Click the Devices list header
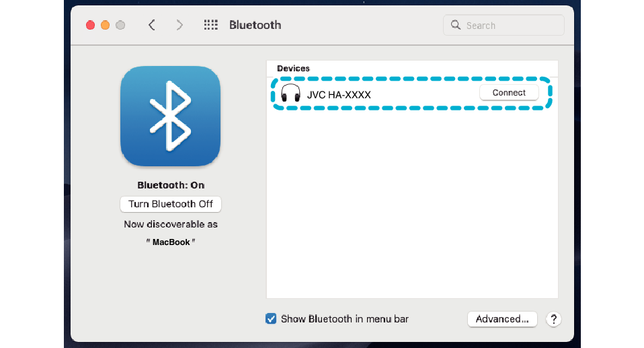The width and height of the screenshot is (644, 348). coord(294,69)
